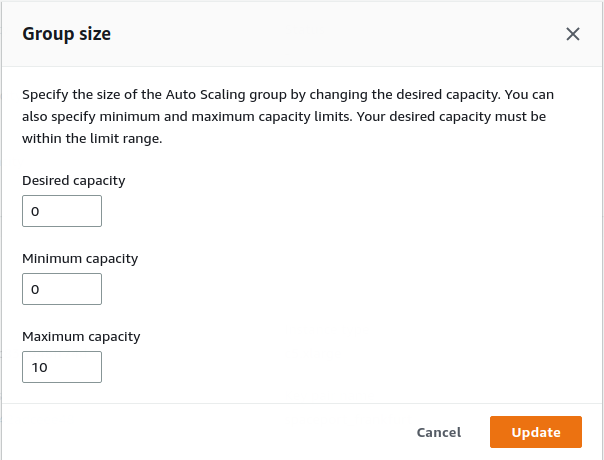The width and height of the screenshot is (604, 460).
Task: Click 'Specify the size' at description start
Action: (71, 94)
